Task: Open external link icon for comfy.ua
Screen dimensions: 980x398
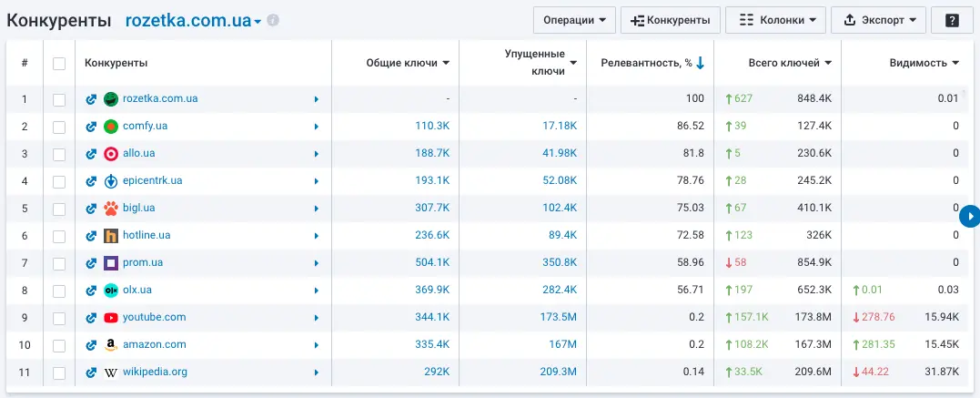Action: coord(91,127)
